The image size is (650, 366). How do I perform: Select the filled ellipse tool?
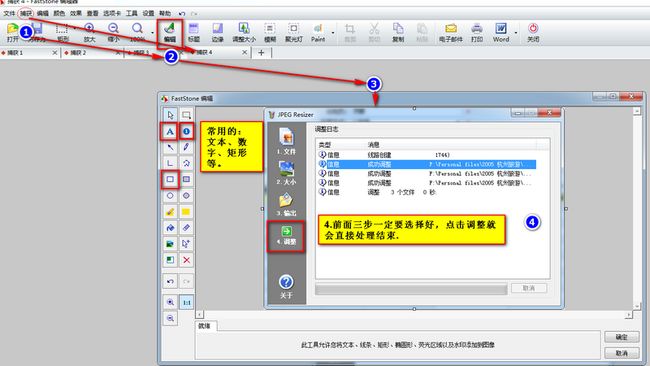coord(186,195)
